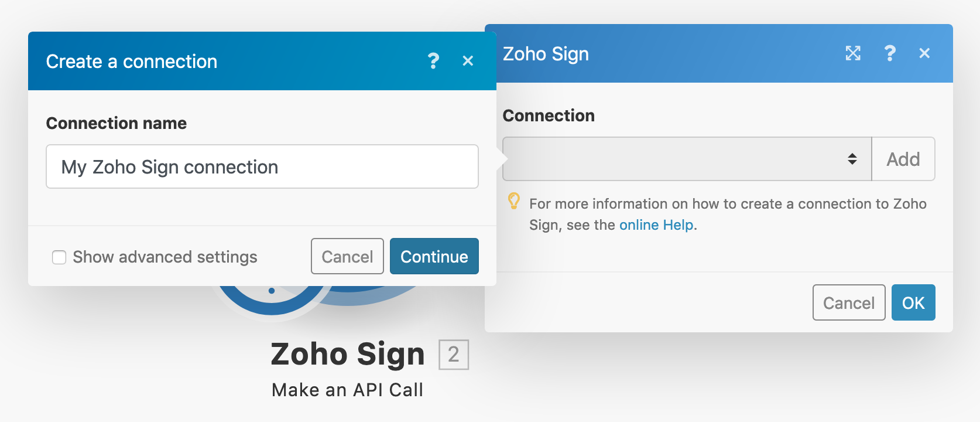Click the Zoho Sign module title
980x422 pixels.
[348, 354]
